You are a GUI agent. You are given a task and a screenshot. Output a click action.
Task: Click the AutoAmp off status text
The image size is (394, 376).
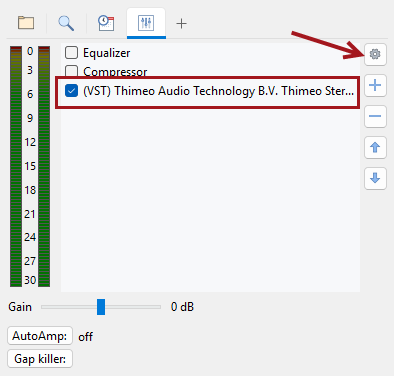point(85,337)
